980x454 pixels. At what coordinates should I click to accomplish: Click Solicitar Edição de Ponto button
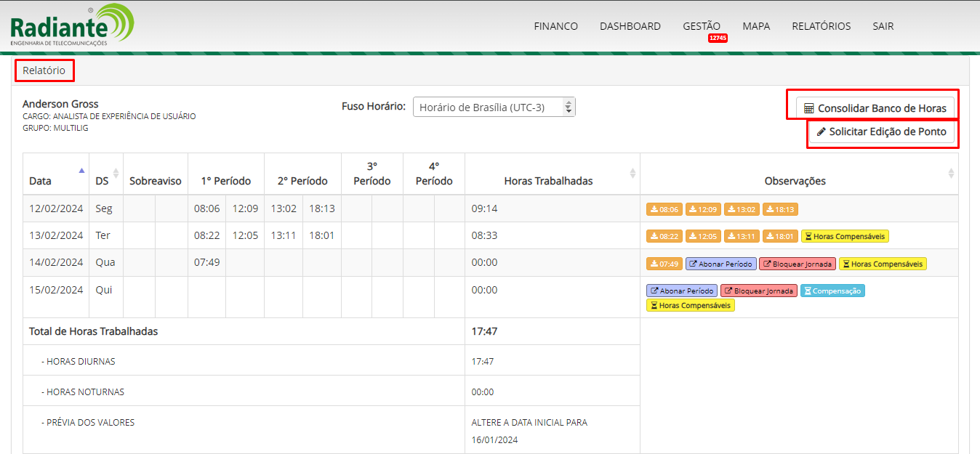coord(881,132)
